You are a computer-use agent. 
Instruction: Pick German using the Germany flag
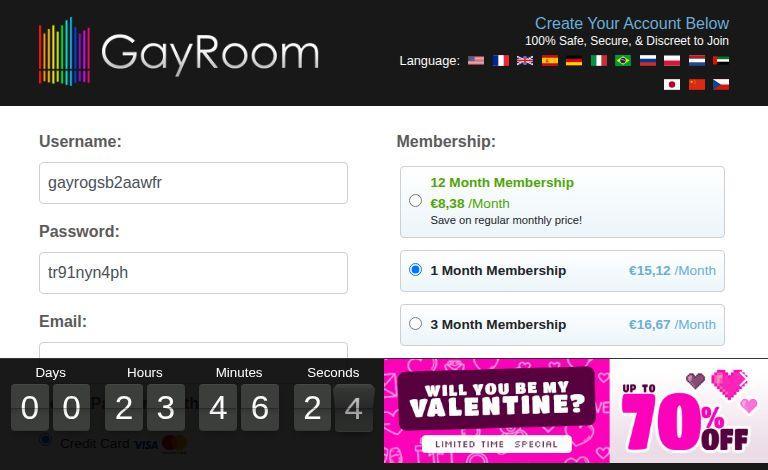[x=574, y=61]
